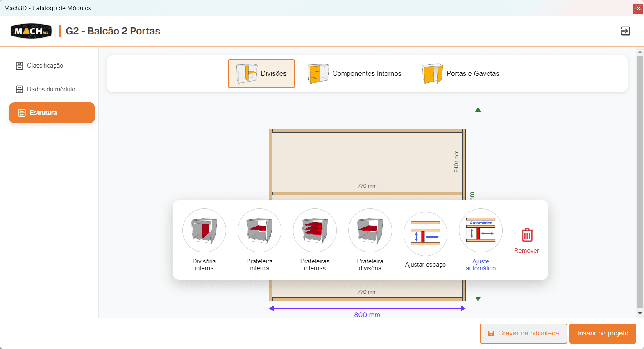Screen dimensions: 644x349
Task: Click the exit icon in the header
Action: click(626, 31)
